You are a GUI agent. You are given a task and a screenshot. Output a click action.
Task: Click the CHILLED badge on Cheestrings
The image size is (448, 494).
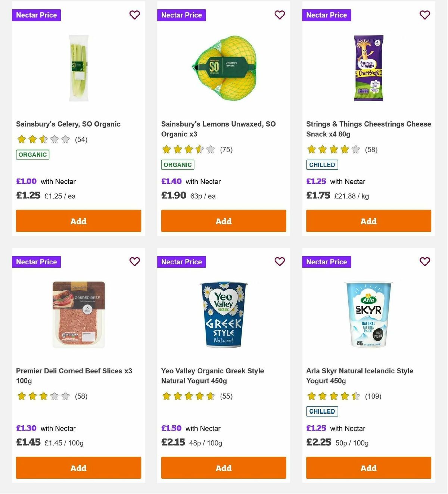tap(322, 165)
